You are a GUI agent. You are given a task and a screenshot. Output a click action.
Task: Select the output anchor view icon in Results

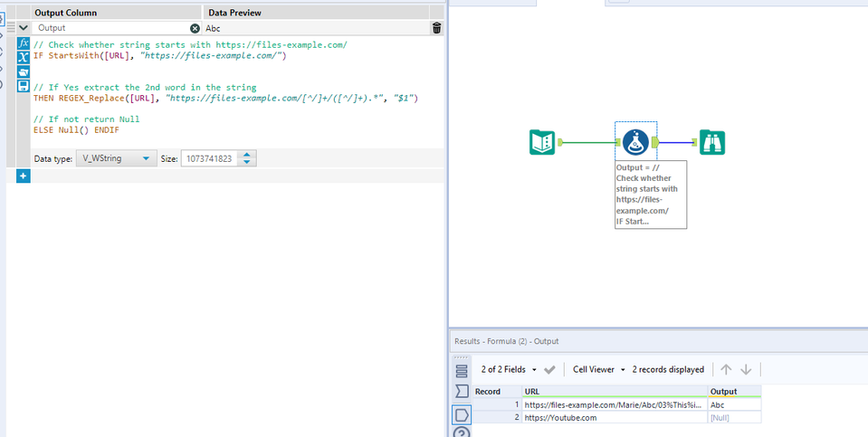462,413
